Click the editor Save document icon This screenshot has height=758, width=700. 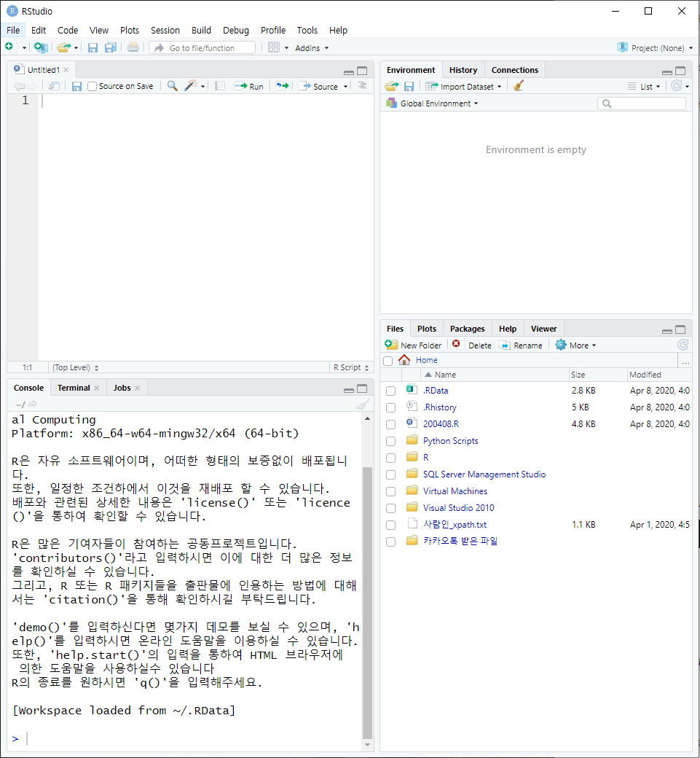(76, 86)
